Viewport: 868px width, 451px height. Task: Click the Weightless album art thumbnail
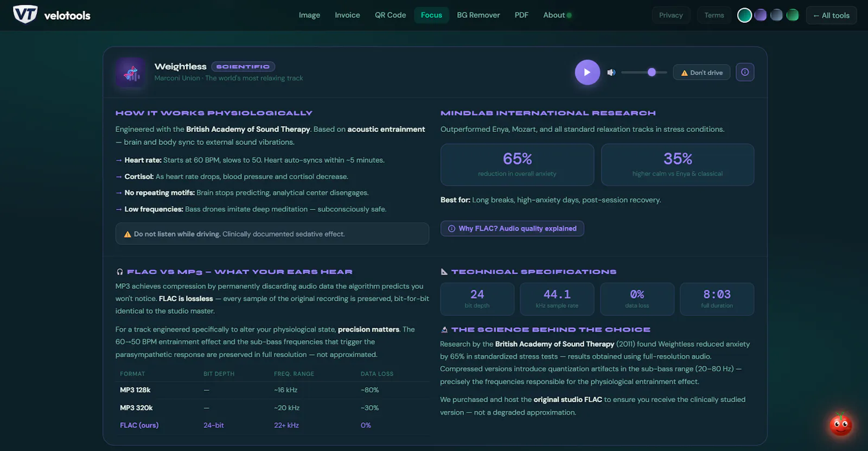click(x=131, y=72)
